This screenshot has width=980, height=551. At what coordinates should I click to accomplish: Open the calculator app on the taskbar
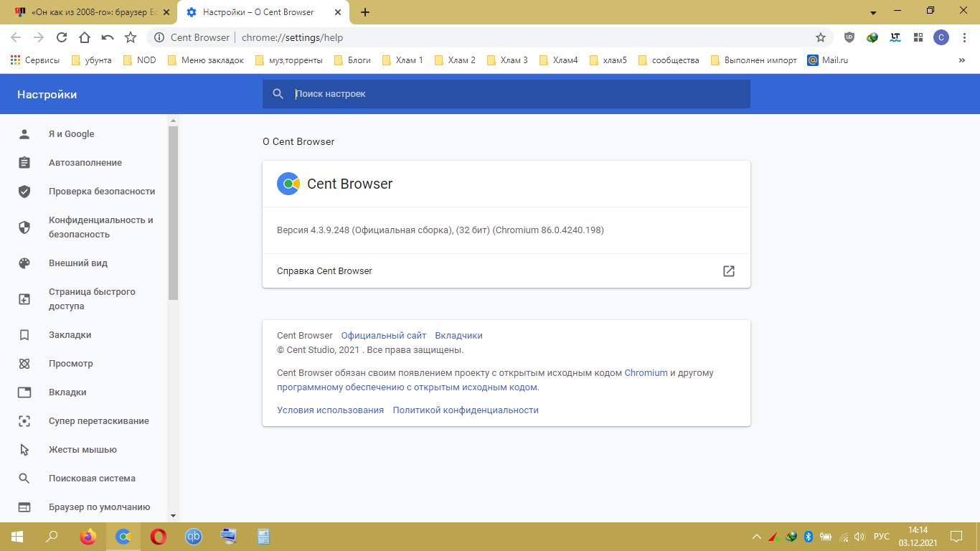tap(263, 537)
